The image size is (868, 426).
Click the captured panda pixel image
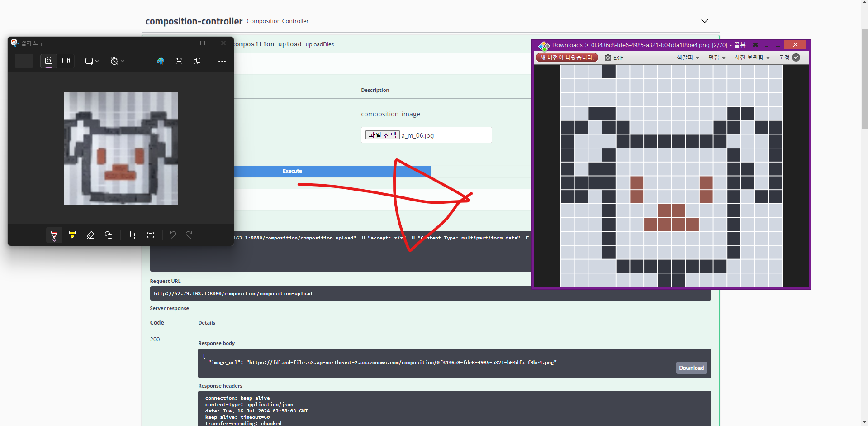click(121, 148)
